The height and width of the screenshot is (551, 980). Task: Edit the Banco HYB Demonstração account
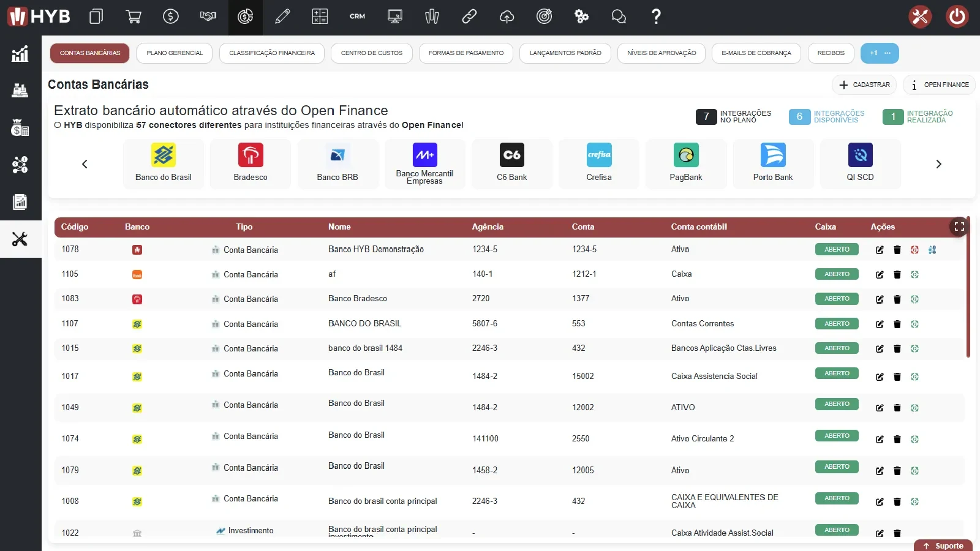880,250
